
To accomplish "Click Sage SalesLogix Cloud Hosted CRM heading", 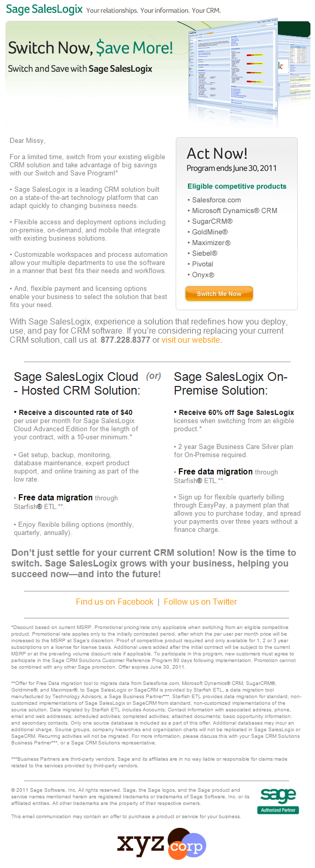I will [77, 384].
